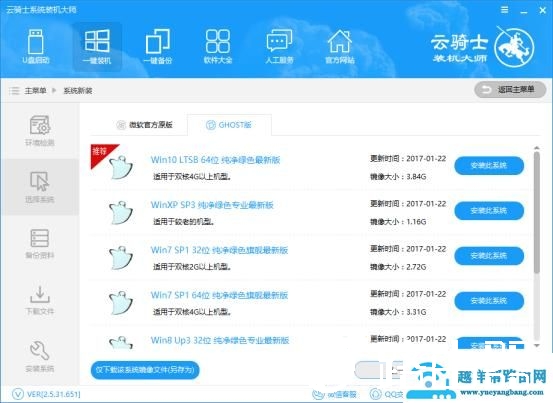This screenshot has width=553, height=403.
Task: Click the system list scrollbar thumb
Action: pyautogui.click(x=536, y=212)
